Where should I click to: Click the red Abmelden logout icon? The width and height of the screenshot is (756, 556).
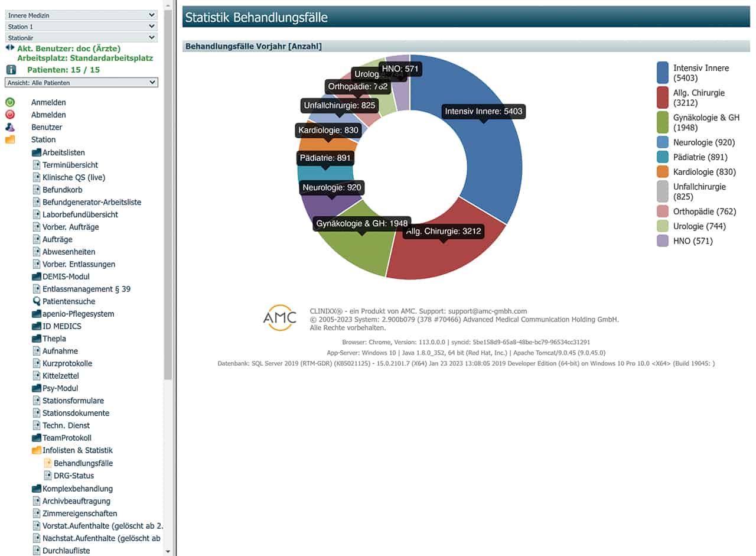(10, 115)
